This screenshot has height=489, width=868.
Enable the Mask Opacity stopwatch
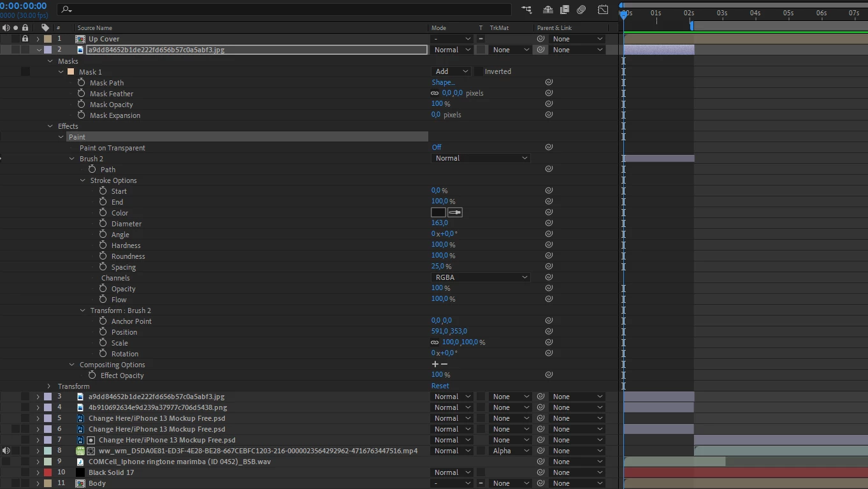coord(82,104)
